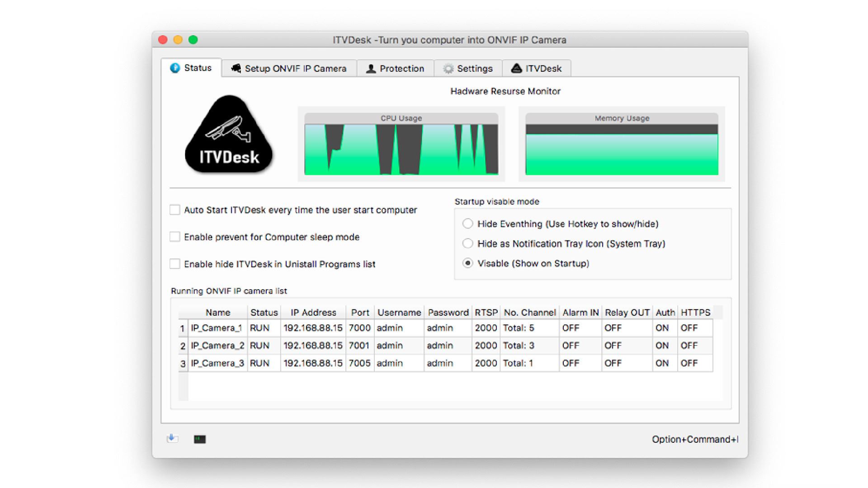Click the RTSP column header
Image resolution: width=868 pixels, height=488 pixels.
point(486,312)
